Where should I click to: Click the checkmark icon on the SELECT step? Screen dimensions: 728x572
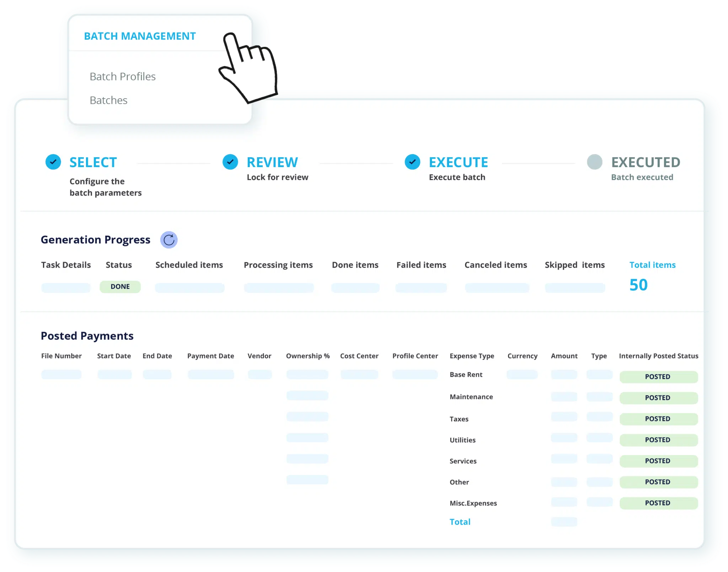tap(53, 162)
